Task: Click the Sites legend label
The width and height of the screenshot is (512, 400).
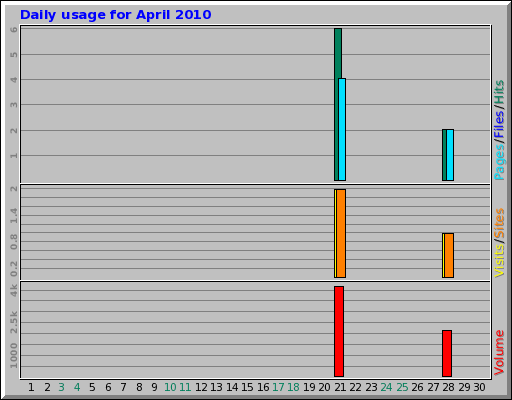Action: tap(499, 223)
